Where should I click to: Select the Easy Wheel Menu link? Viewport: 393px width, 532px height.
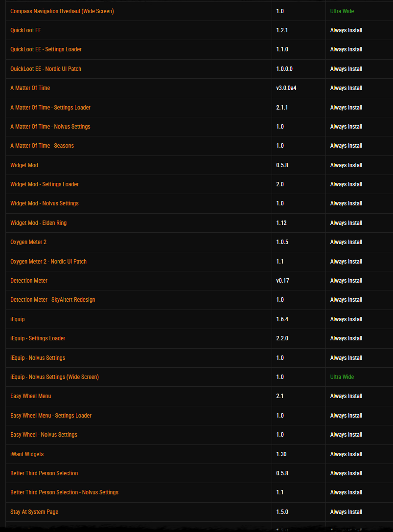[x=30, y=396]
